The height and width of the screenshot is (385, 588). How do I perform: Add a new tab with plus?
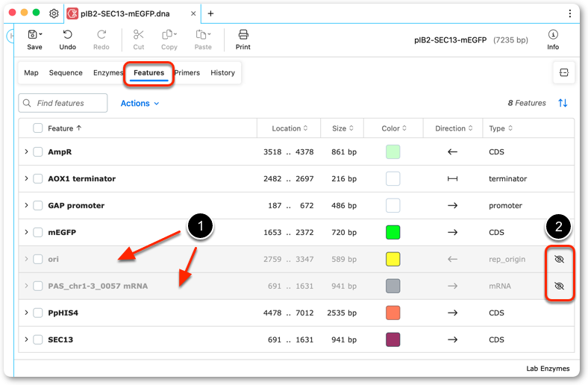coord(210,14)
